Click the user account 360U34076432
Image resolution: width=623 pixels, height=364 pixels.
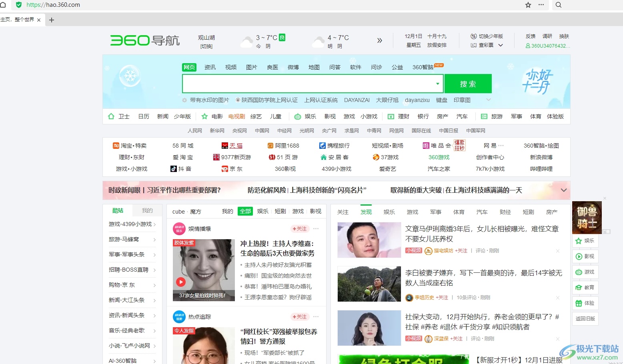tap(548, 46)
